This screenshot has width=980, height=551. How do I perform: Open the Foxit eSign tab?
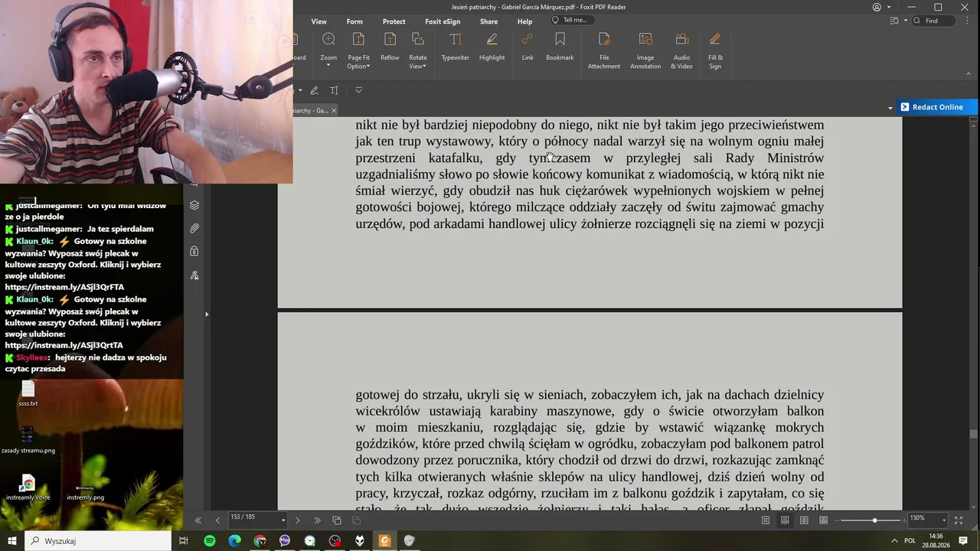(443, 21)
